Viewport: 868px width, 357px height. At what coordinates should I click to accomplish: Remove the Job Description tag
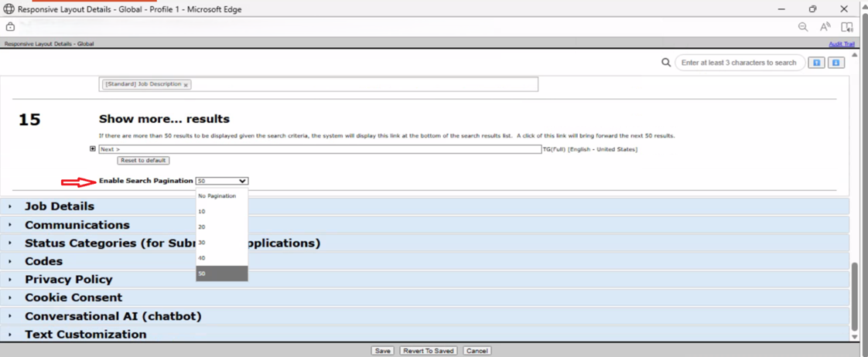[x=186, y=85]
